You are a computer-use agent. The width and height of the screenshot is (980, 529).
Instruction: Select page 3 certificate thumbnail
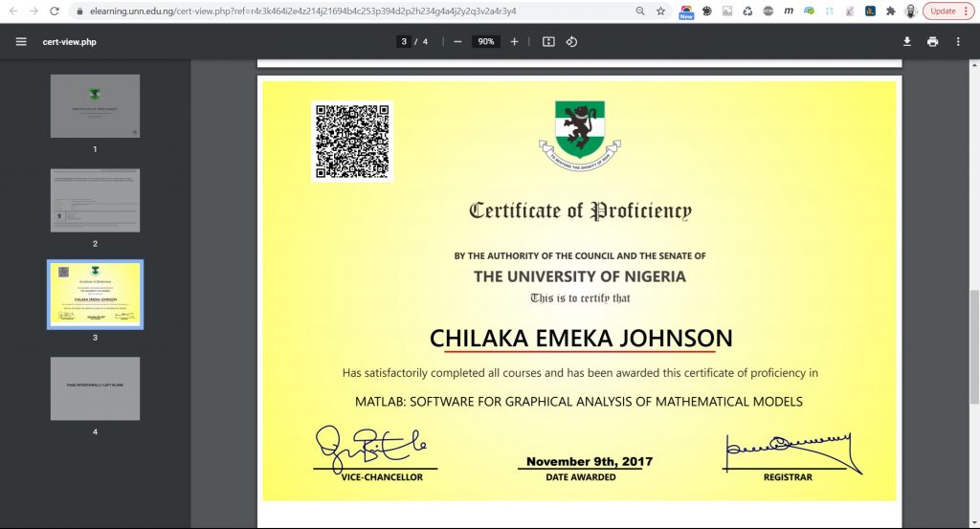click(95, 295)
